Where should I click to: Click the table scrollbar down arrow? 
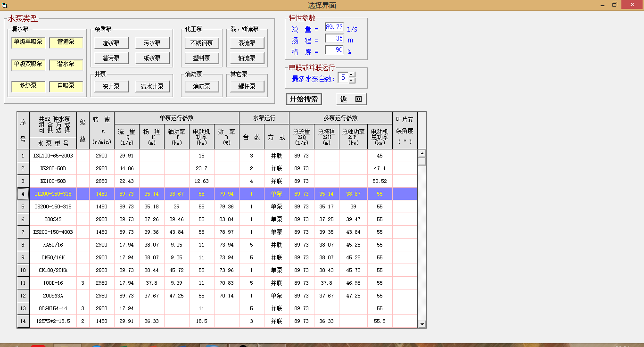coord(422,324)
